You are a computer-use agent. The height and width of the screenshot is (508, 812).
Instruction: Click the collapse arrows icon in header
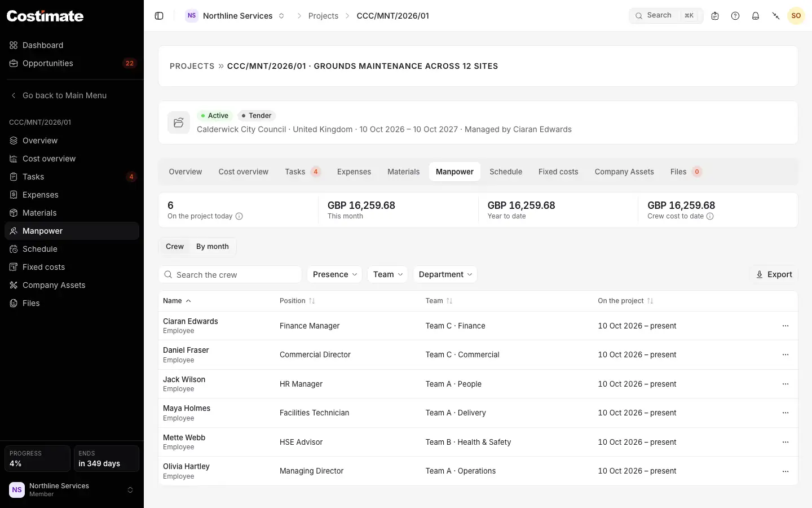point(776,16)
